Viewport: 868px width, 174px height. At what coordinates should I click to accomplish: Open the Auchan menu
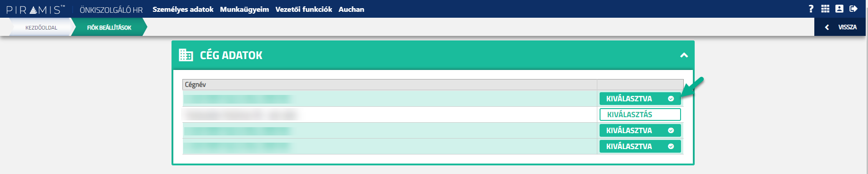click(x=351, y=9)
